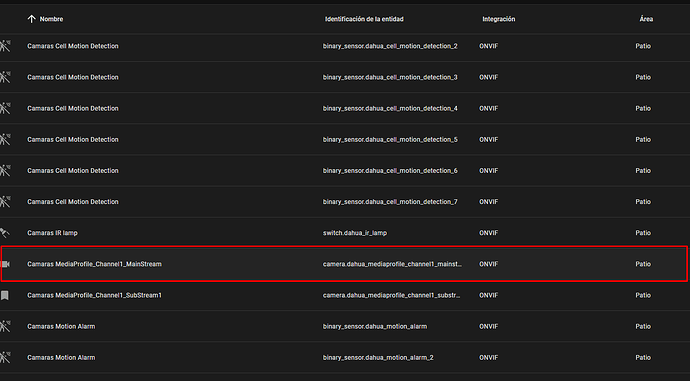Click entity ID binary_sensor.dahua_cell_motion_detection_5
The image size is (690, 381).
pyautogui.click(x=390, y=139)
